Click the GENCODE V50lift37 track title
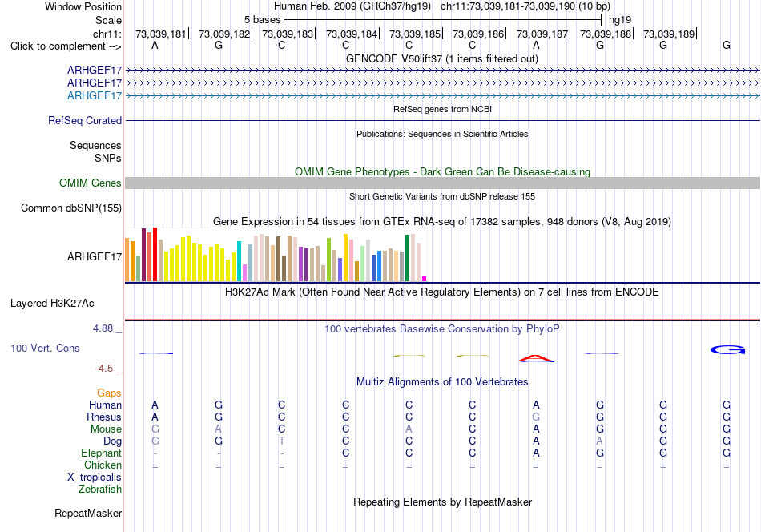Screen dimensions: 761x532 click(441, 58)
